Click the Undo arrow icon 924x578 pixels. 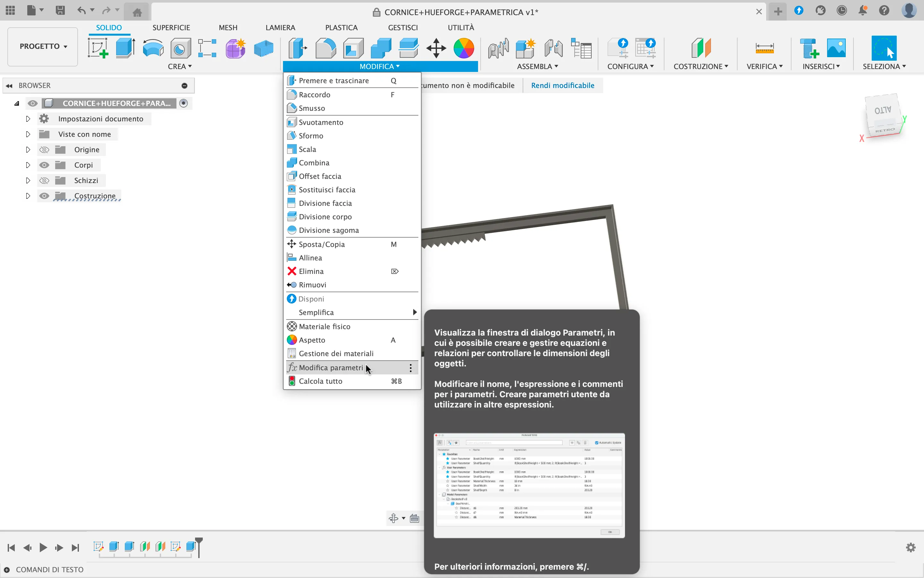pyautogui.click(x=81, y=11)
